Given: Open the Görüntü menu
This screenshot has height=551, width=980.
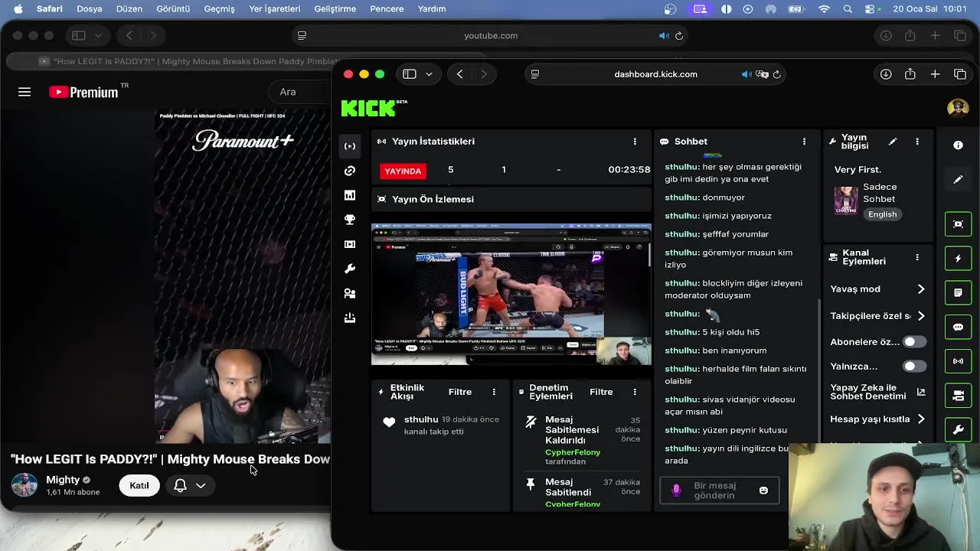Looking at the screenshot, I should pyautogui.click(x=173, y=9).
